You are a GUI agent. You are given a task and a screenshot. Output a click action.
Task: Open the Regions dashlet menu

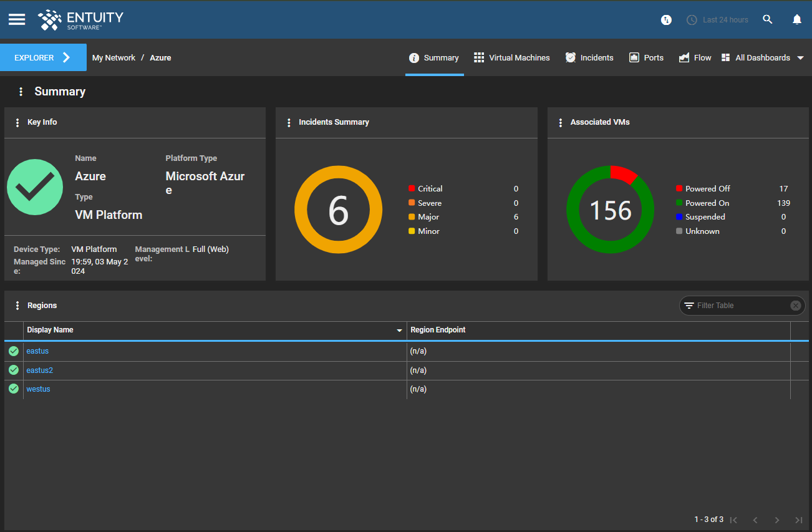17,306
